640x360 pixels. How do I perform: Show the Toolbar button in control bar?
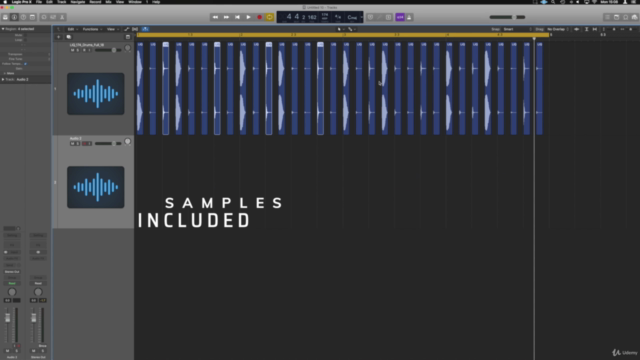pyautogui.click(x=32, y=17)
